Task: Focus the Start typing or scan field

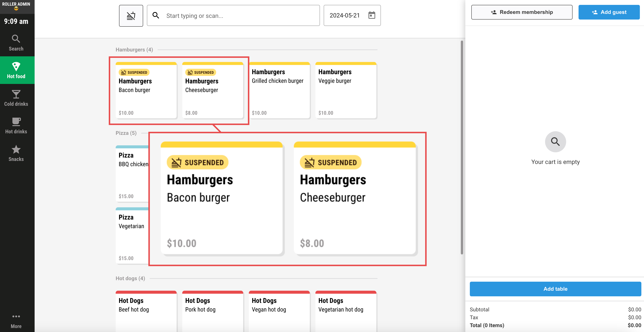Action: (x=233, y=15)
